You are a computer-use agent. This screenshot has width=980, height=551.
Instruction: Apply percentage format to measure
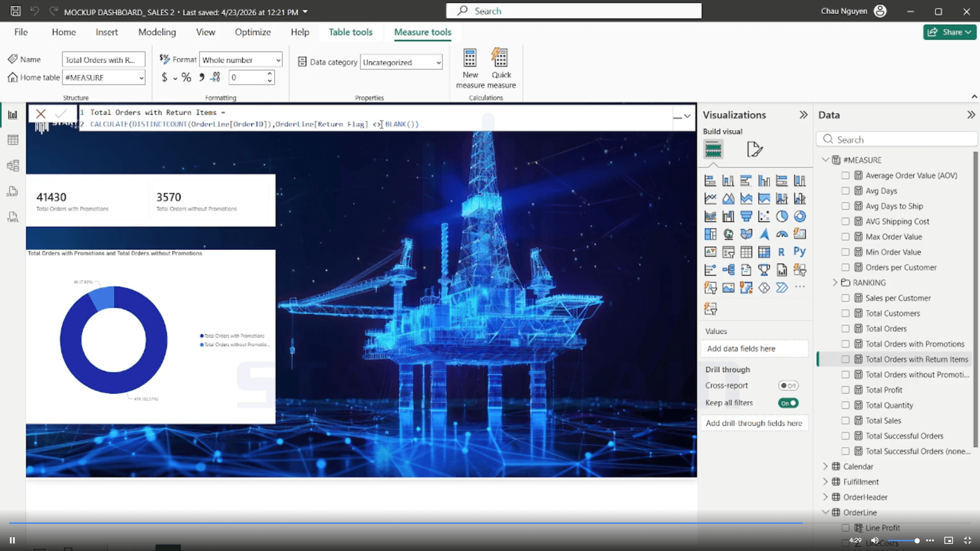click(x=186, y=78)
